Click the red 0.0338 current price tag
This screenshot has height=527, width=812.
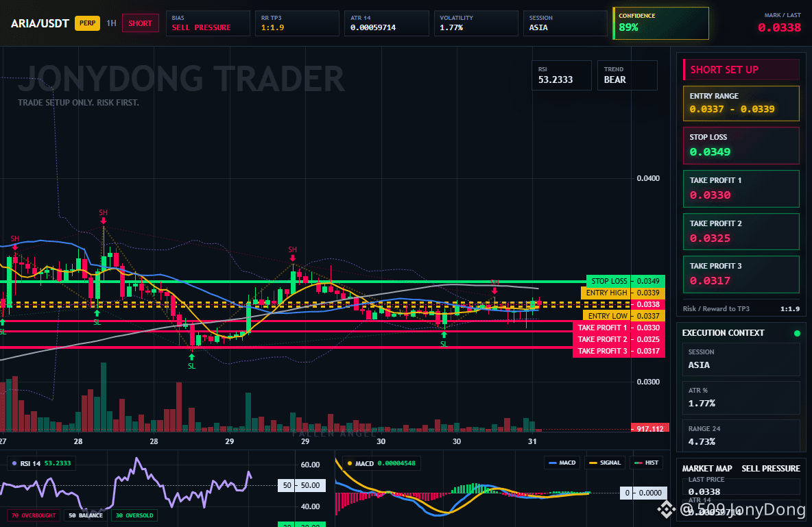648,304
